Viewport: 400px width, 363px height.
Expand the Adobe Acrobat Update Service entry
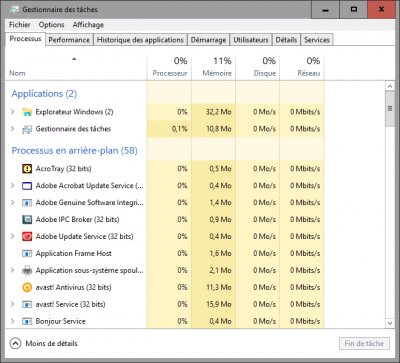click(x=13, y=185)
